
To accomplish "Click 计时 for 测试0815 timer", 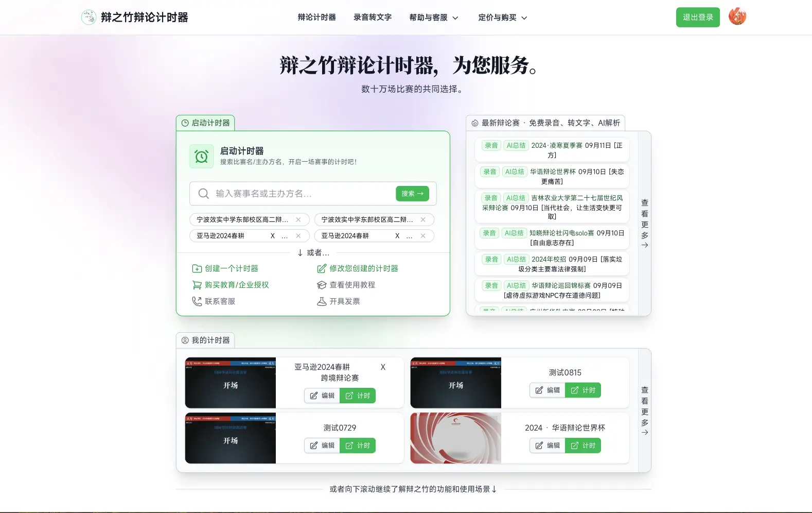I will pos(583,390).
